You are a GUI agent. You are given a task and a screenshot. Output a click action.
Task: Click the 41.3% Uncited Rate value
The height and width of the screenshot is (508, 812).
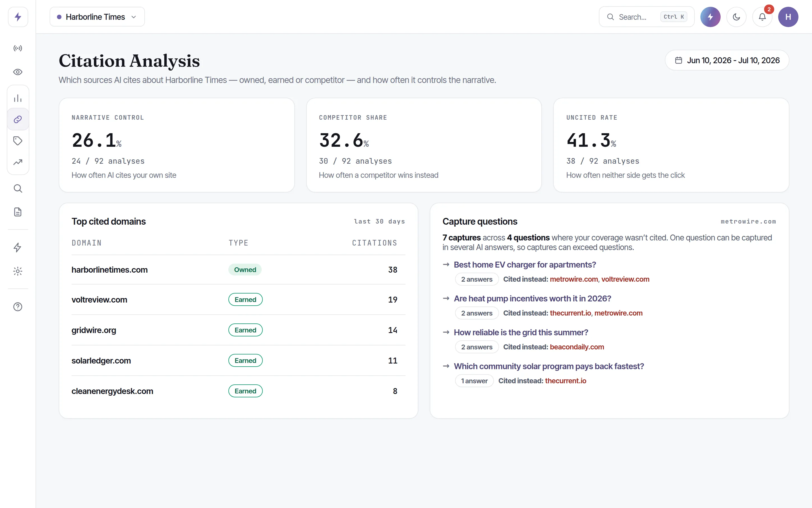click(x=591, y=140)
